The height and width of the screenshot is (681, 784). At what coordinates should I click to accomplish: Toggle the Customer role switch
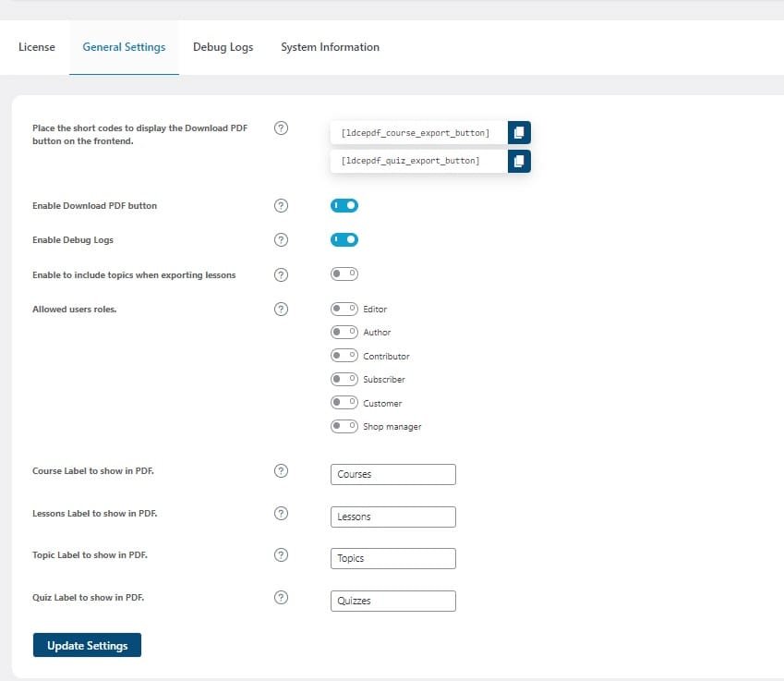[344, 402]
